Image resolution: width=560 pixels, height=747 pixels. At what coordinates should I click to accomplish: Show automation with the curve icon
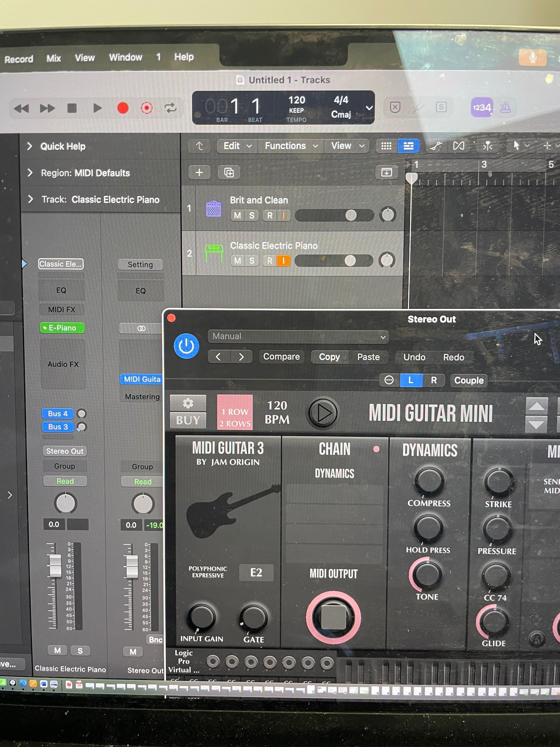point(436,146)
